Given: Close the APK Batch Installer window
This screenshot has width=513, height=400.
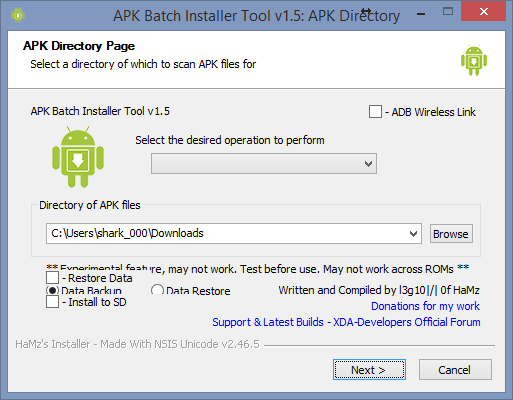Looking at the screenshot, I should click(484, 12).
